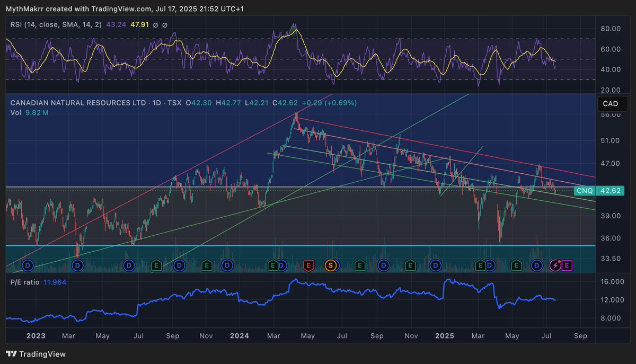Open the dividend marker near September 2023
Viewport: 636px width, 364px height.
(x=180, y=264)
